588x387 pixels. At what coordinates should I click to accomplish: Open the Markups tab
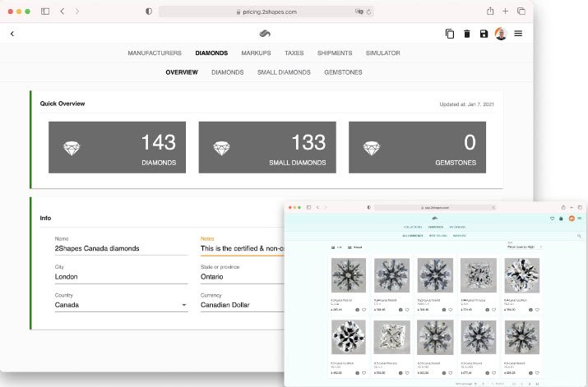256,53
